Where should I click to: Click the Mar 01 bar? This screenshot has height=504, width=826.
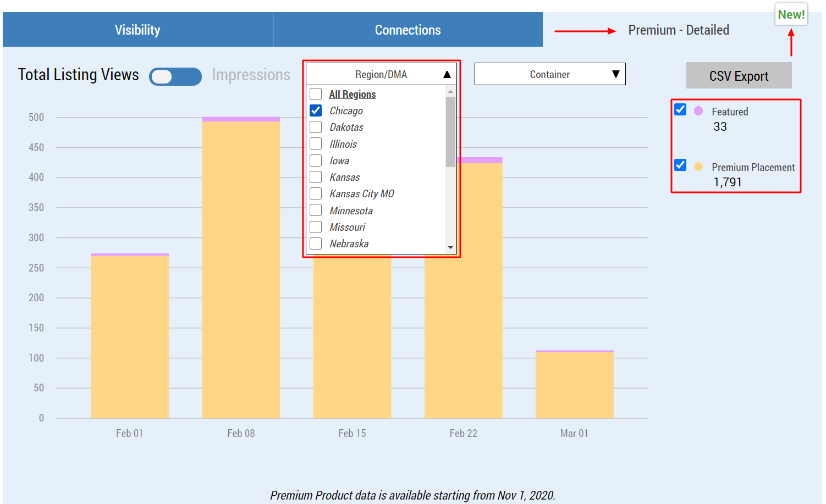(x=575, y=384)
